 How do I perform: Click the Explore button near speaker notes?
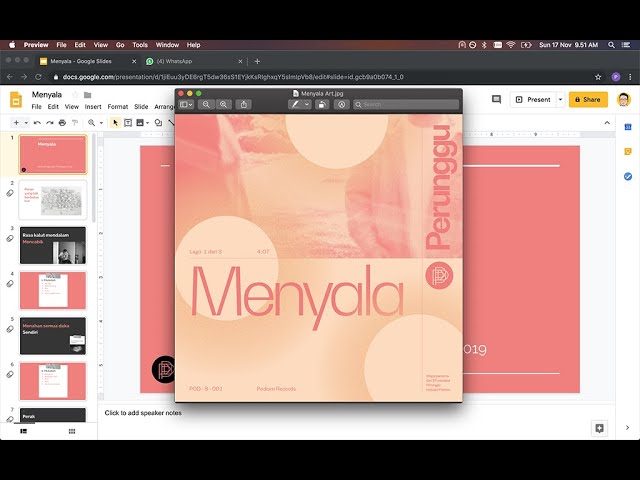(599, 428)
